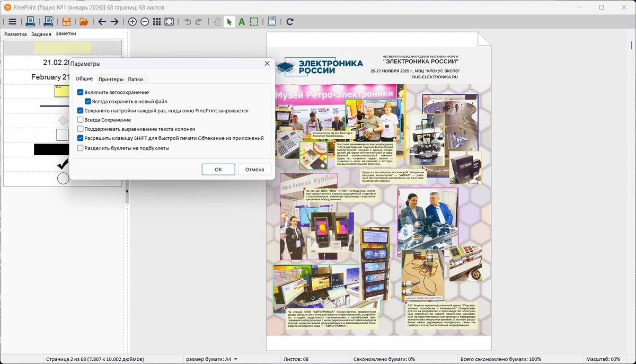
Task: Open the Задания side panel tab
Action: [x=41, y=34]
